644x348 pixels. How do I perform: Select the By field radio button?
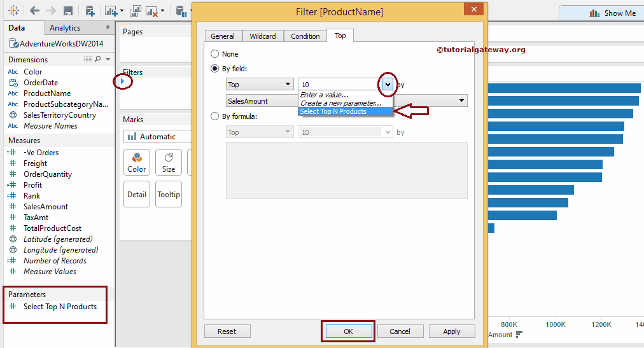[215, 69]
